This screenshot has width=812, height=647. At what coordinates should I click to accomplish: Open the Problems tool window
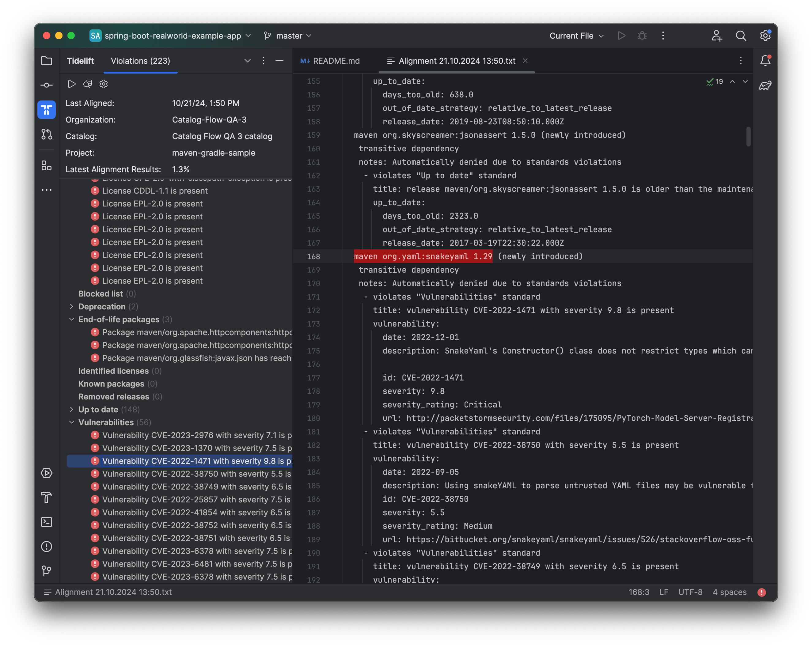point(46,547)
